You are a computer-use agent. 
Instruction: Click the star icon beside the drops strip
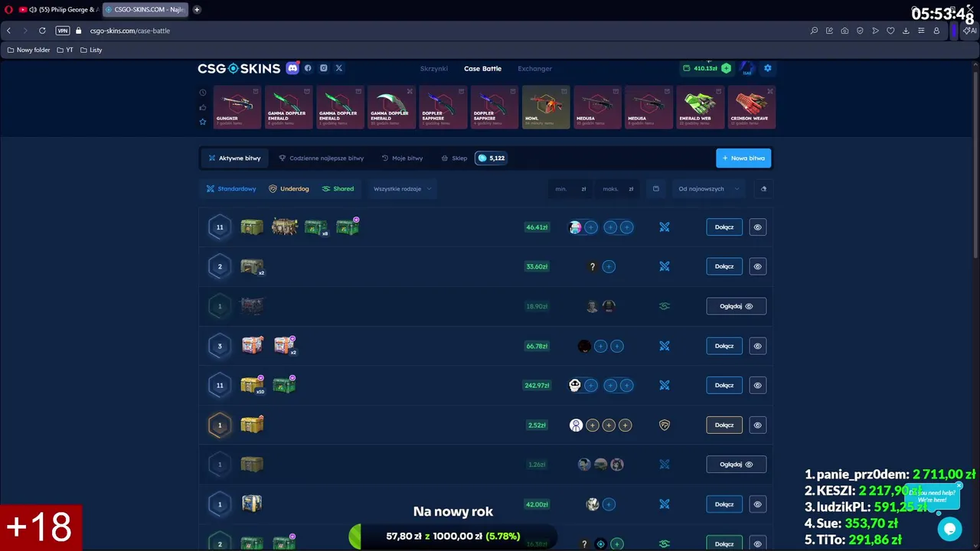coord(203,122)
